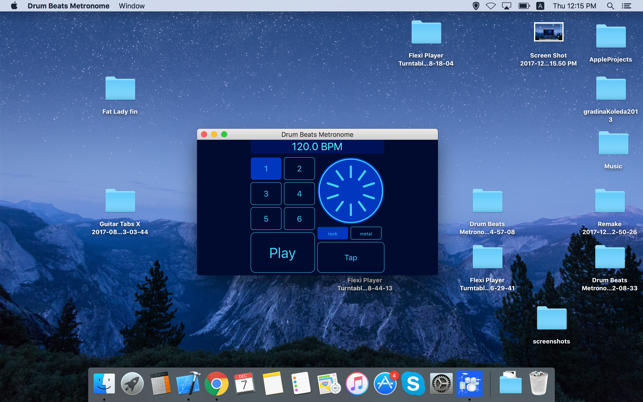
Task: Select the screenshots folder
Action: [552, 318]
